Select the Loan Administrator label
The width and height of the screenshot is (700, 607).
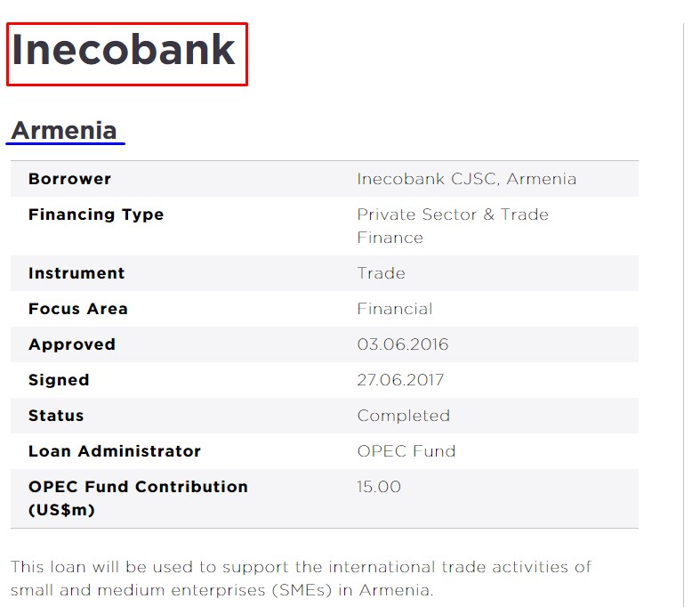[x=115, y=451]
